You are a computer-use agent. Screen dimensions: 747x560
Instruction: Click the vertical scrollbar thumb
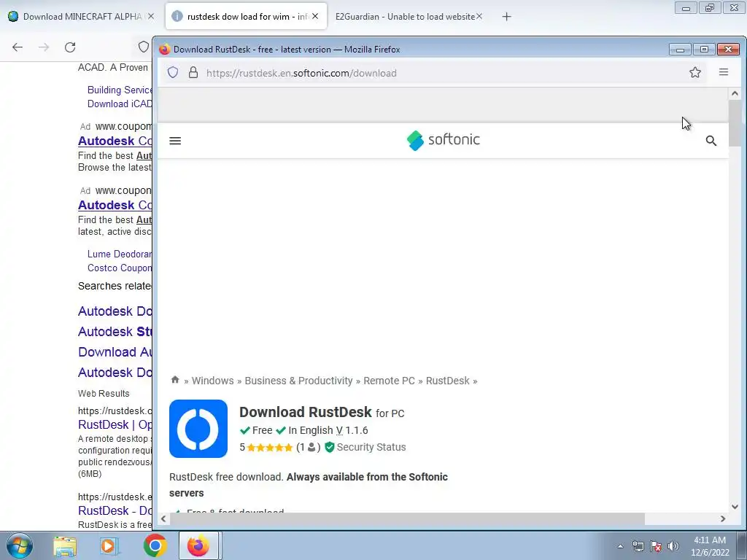coord(735,124)
